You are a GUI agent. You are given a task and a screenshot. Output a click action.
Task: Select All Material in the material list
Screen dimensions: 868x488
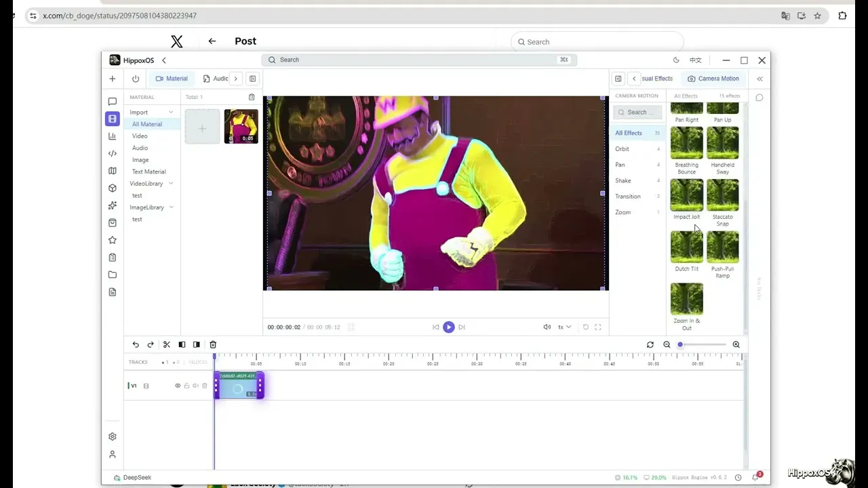pyautogui.click(x=153, y=124)
